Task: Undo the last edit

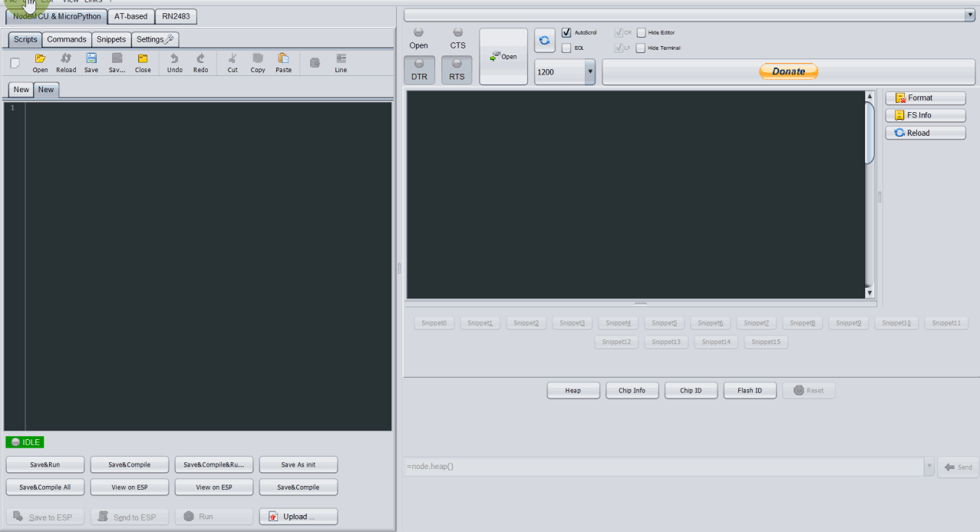Action: point(175,63)
